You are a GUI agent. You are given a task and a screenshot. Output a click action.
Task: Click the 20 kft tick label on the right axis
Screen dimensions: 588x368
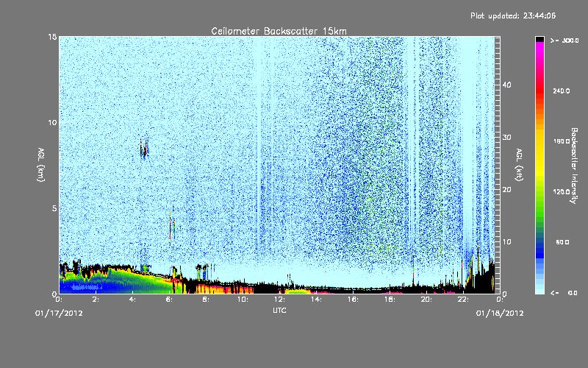[x=506, y=190]
